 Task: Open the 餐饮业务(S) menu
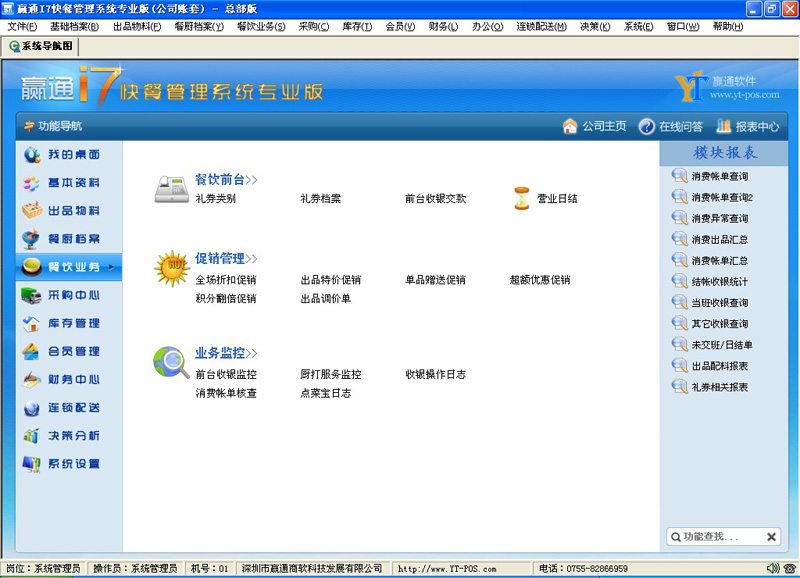point(261,27)
